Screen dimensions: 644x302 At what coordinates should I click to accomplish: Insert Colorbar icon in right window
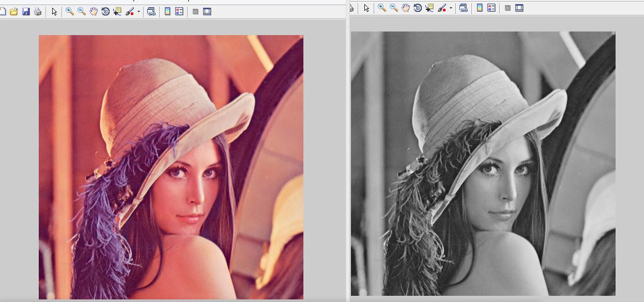(x=480, y=8)
